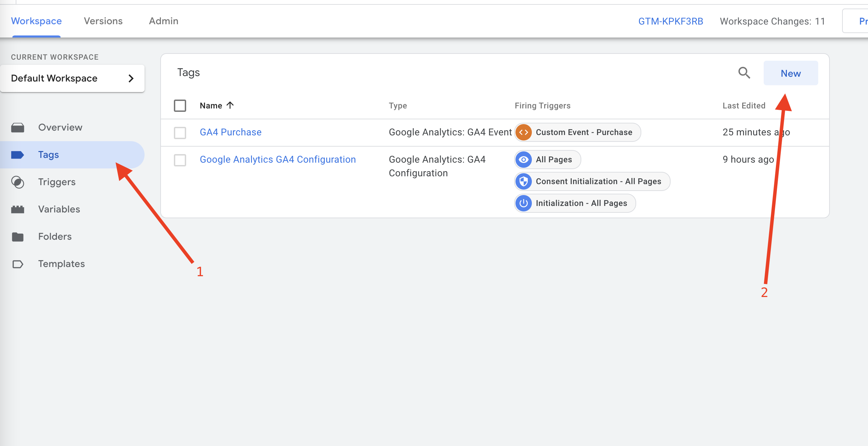Click the Templates label icon
This screenshot has width=868, height=446.
pyautogui.click(x=18, y=264)
